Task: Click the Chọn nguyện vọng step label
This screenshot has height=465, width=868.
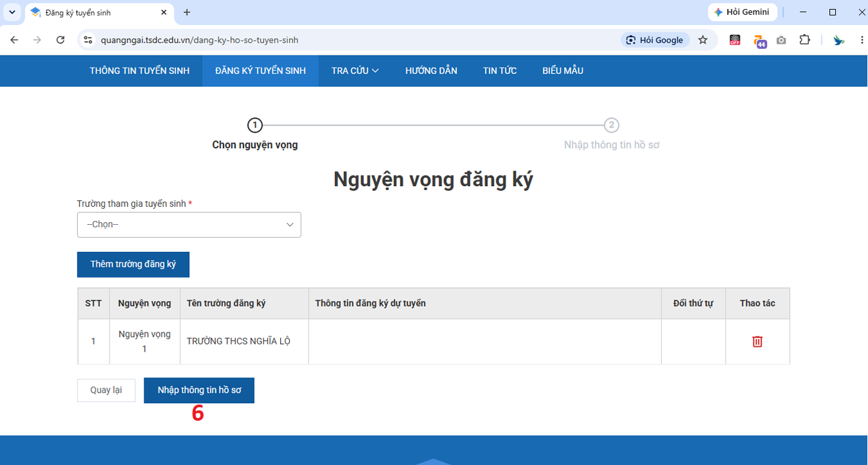Action: pyautogui.click(x=255, y=145)
